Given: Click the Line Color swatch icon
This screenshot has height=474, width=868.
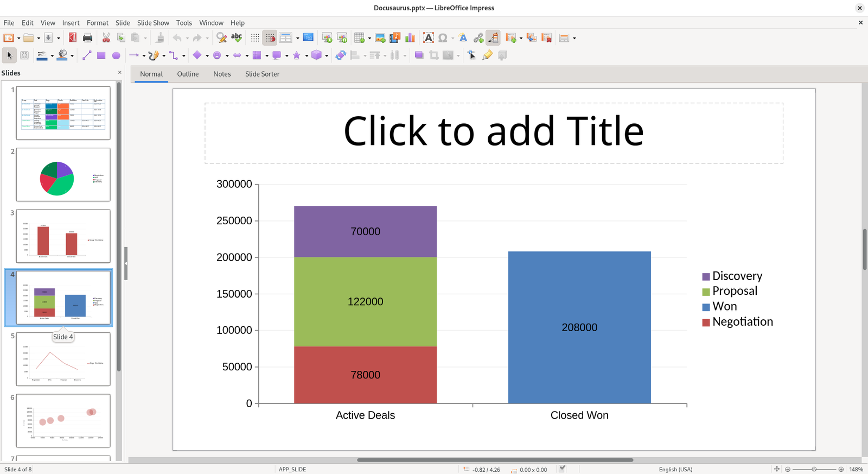Looking at the screenshot, I should click(x=42, y=55).
